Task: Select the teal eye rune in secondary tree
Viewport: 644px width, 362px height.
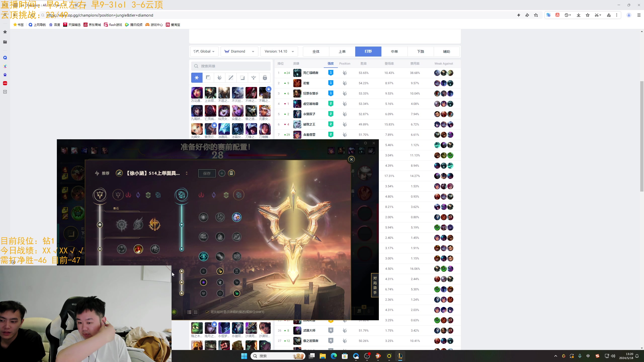Action: 204,256
